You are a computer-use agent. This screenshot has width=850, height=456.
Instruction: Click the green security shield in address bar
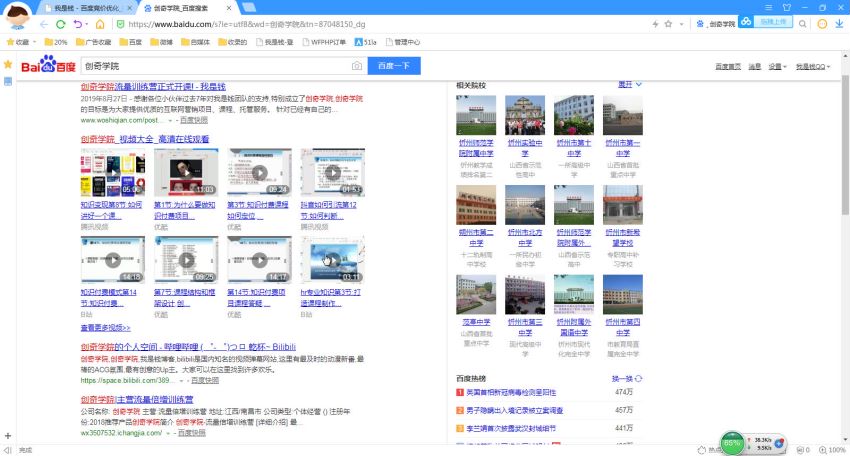(120, 24)
